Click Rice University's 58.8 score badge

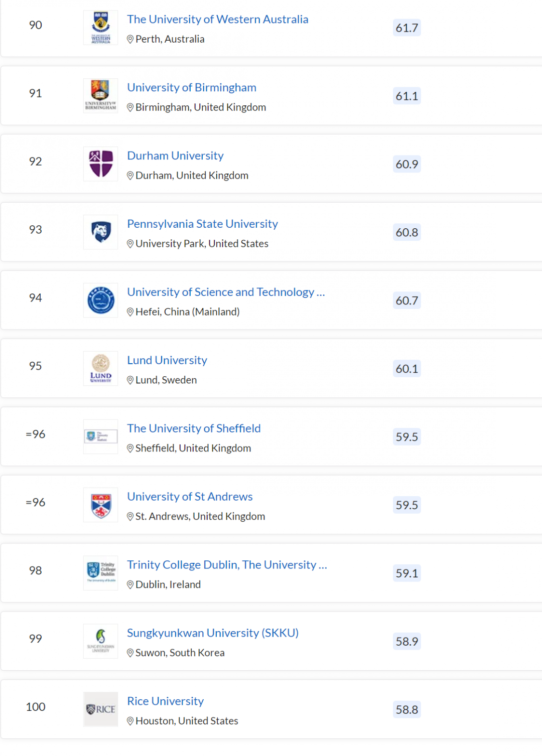coord(406,710)
